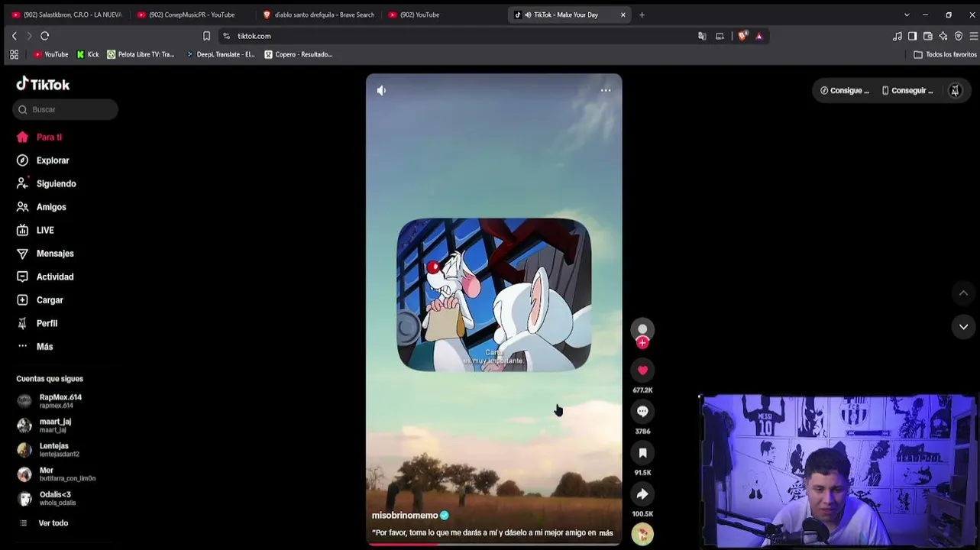Toggle the video sound speaker icon
The height and width of the screenshot is (550, 980).
coord(381,90)
